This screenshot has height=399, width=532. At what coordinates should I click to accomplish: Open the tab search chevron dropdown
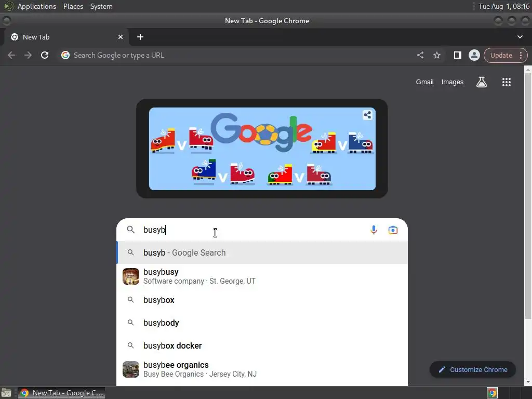(520, 37)
